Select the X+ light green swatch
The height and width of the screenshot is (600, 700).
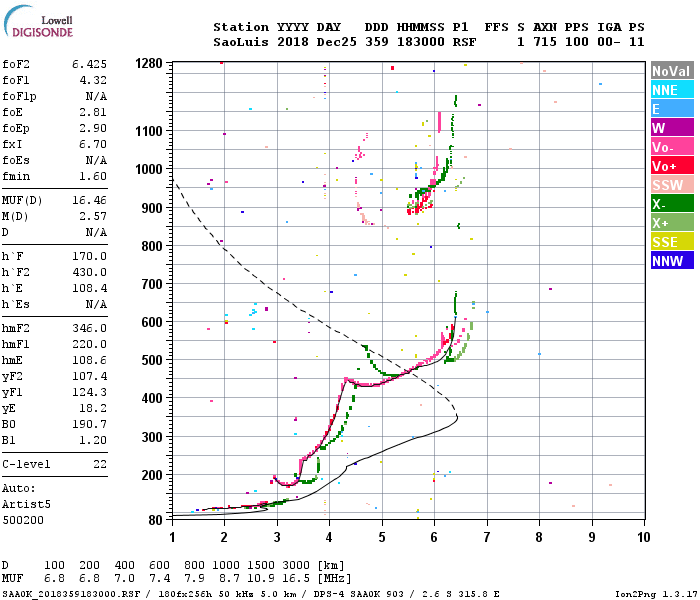point(672,223)
